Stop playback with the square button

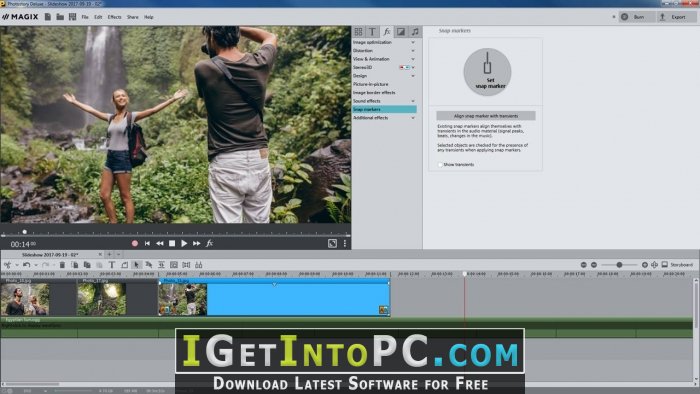pos(172,244)
